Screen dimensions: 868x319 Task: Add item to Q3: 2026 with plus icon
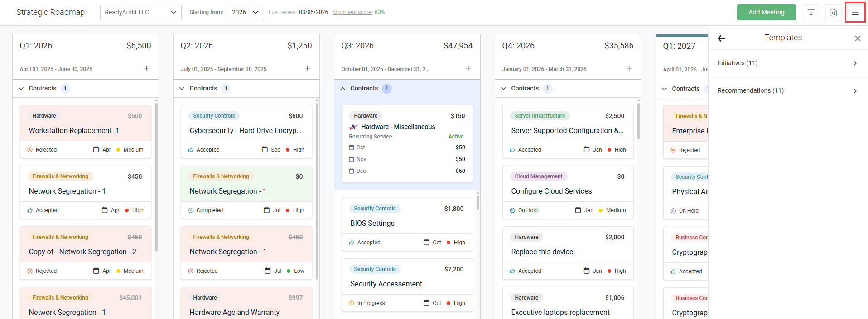tap(468, 68)
